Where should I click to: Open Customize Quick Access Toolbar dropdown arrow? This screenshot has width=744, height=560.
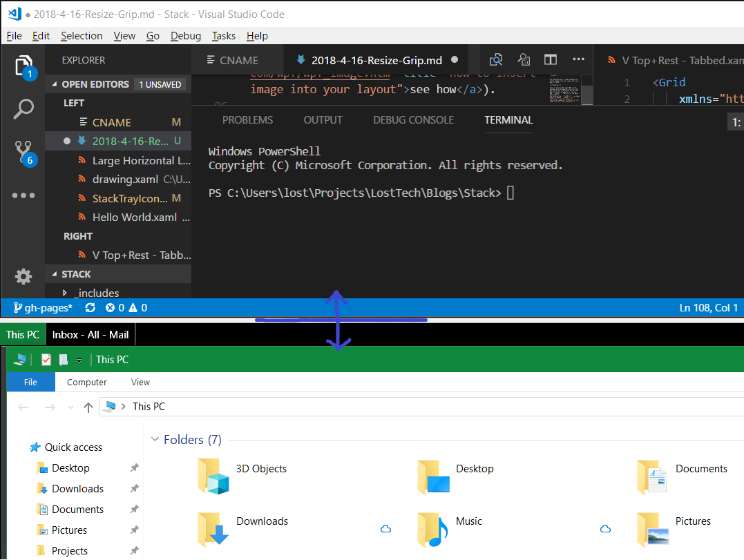coord(79,361)
